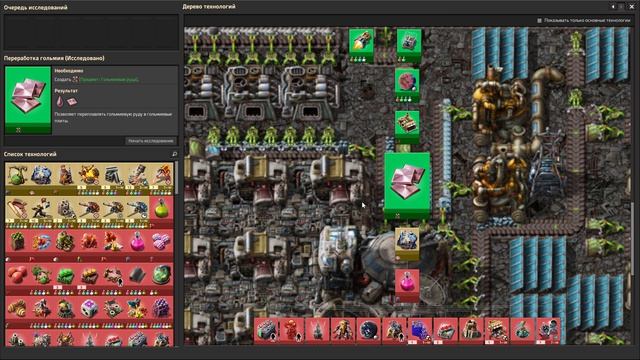Select the red figure node in bottom row
The width and height of the screenshot is (640, 360).
292,331
